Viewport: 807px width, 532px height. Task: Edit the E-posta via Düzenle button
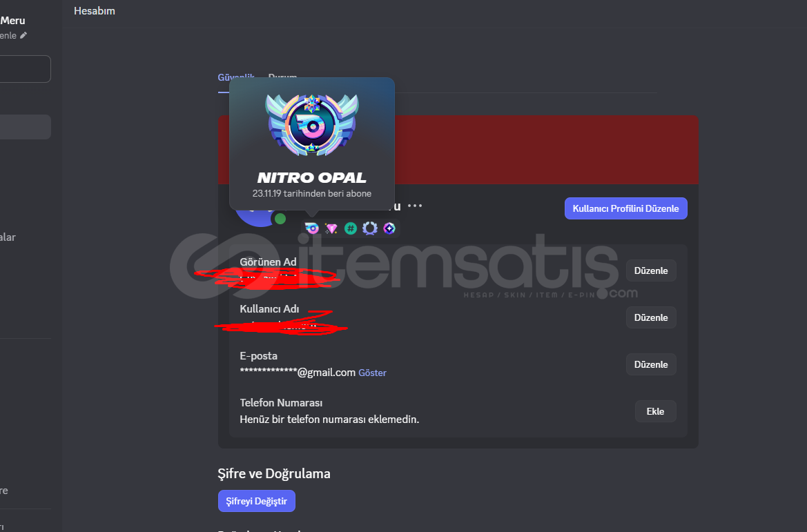click(651, 364)
